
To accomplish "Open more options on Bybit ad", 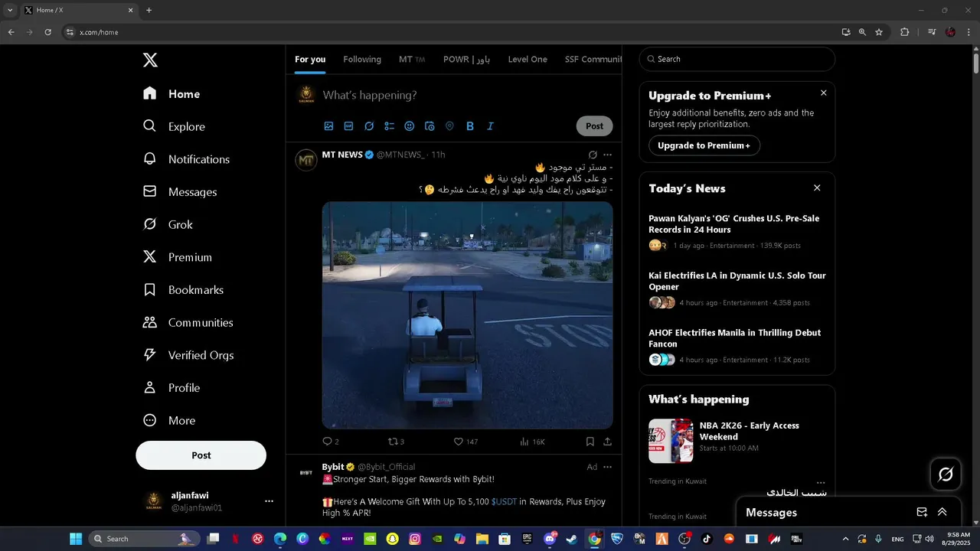I will coord(607,467).
